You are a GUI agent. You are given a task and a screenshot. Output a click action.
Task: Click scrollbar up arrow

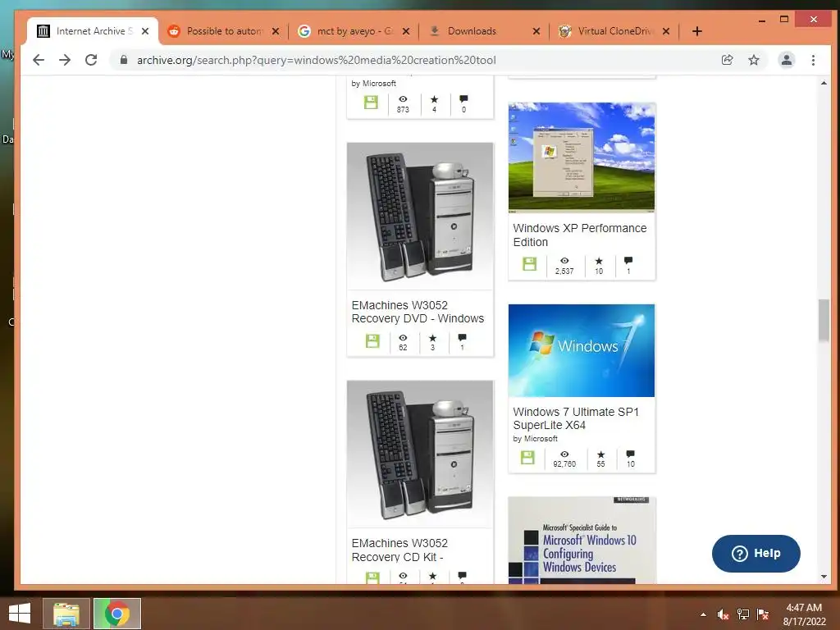coord(824,83)
